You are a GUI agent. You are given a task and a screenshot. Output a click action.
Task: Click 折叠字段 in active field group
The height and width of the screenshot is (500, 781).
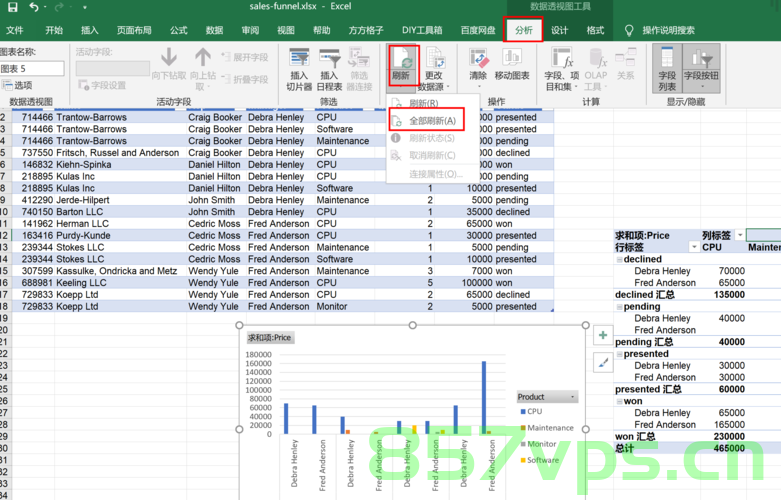tap(245, 79)
